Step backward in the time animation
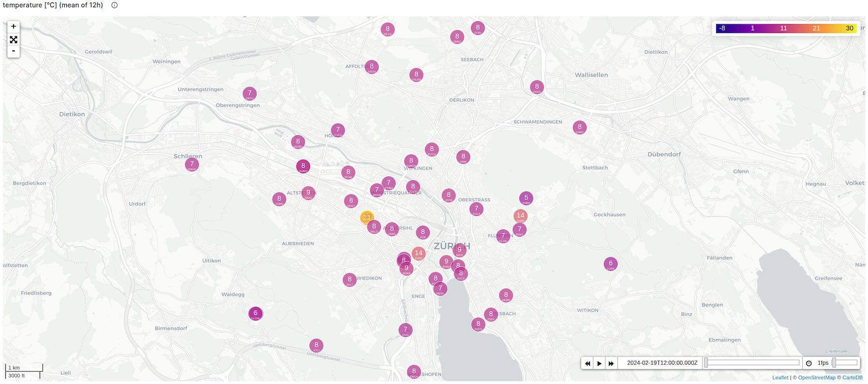868x384 pixels. 588,363
